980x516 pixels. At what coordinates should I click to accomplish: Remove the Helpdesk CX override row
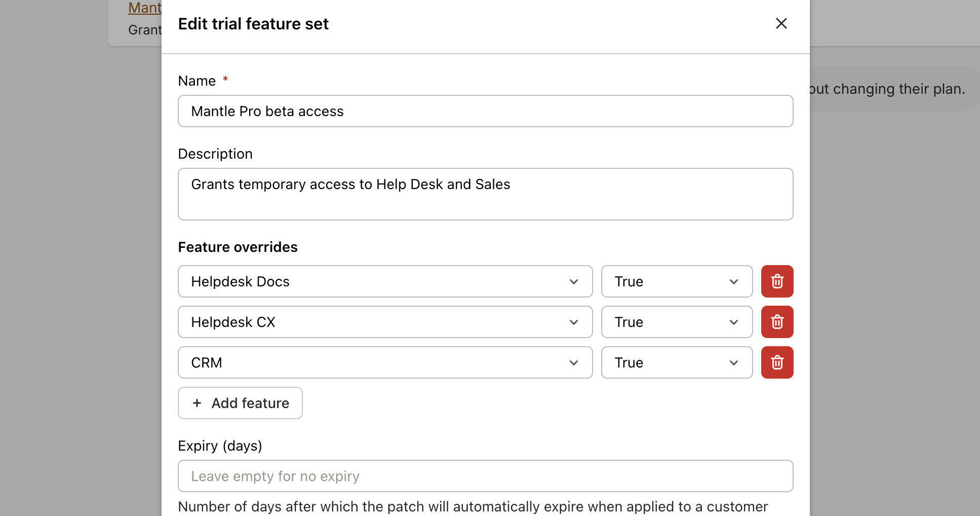pos(777,322)
